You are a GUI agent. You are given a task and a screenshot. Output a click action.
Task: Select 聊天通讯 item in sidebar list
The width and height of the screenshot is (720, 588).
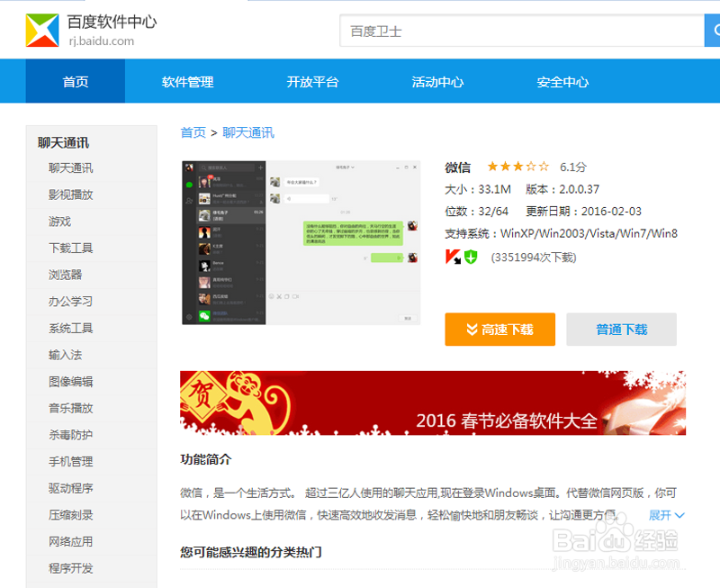tap(71, 168)
